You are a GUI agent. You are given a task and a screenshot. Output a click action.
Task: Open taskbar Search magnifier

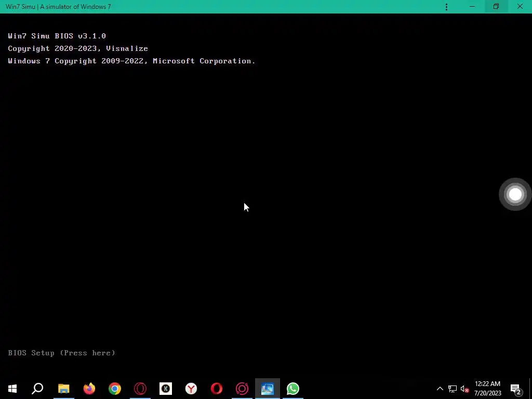[37, 389]
